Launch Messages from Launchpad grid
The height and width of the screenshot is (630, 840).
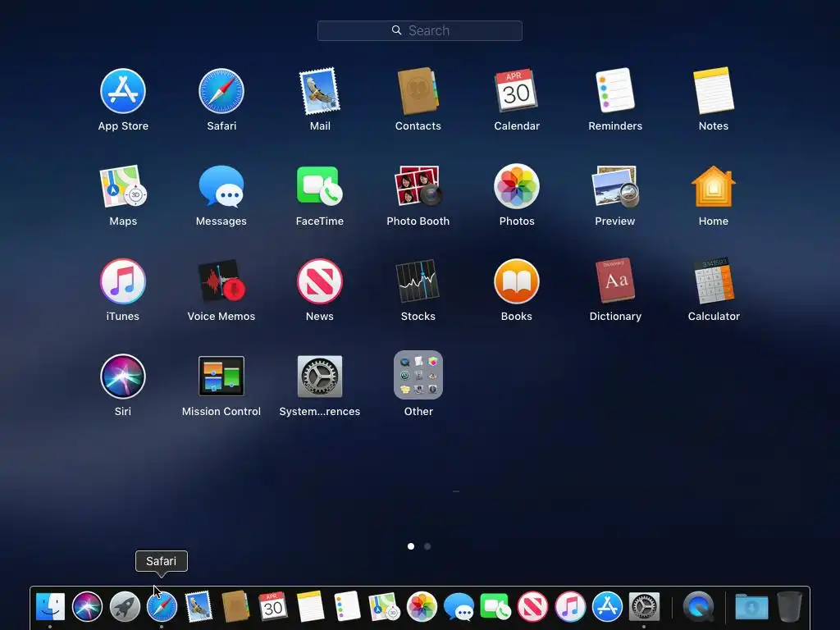click(221, 186)
